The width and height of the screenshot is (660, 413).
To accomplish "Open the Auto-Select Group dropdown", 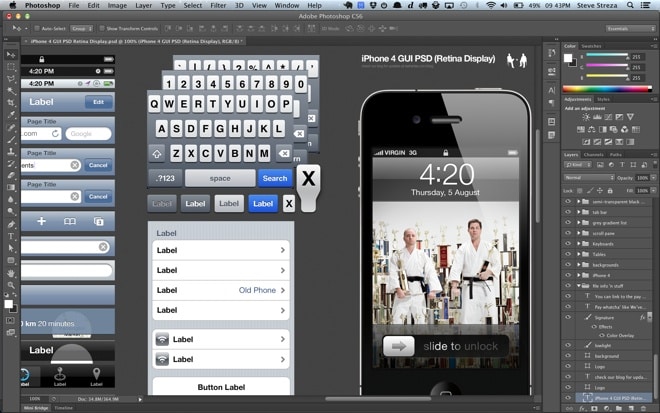I will click(81, 29).
